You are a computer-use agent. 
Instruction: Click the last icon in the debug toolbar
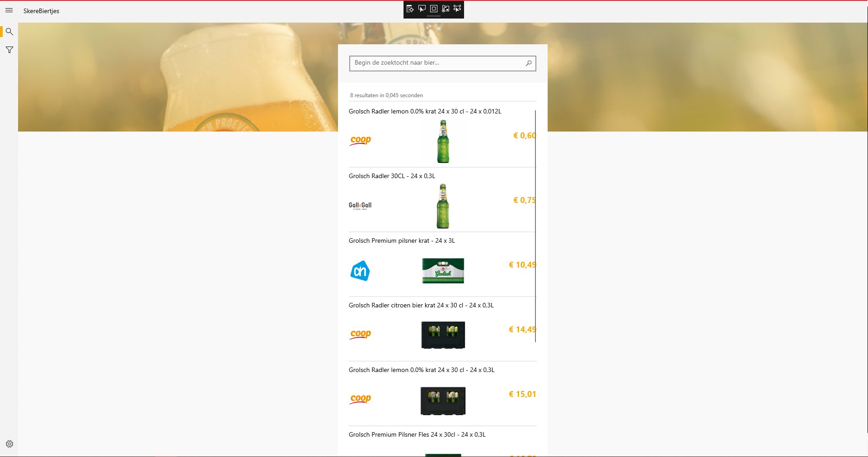[457, 9]
